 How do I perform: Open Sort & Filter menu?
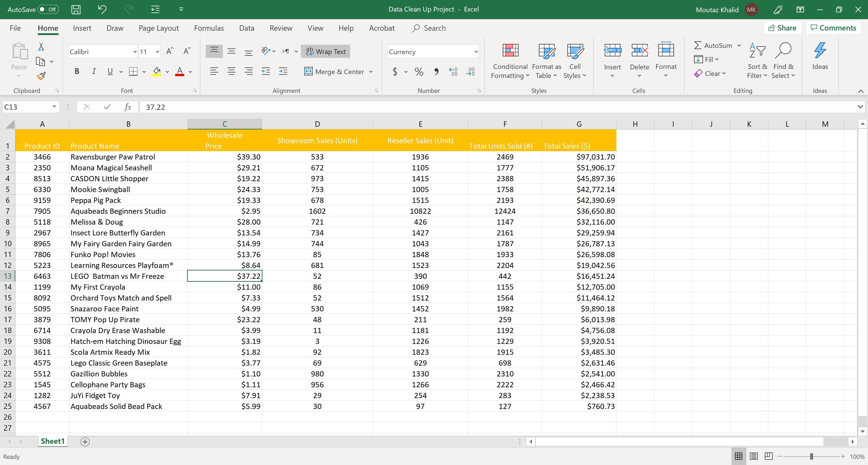(757, 61)
